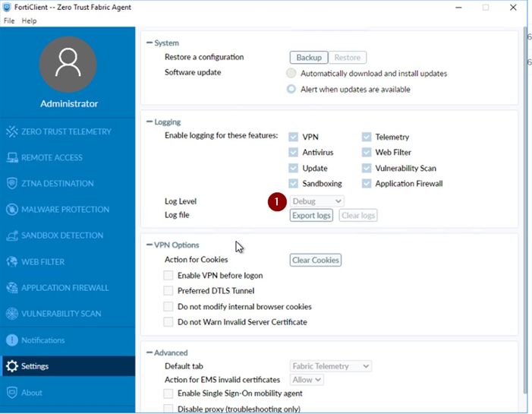
Task: Click the Notifications exclamation icon
Action: [x=12, y=340]
